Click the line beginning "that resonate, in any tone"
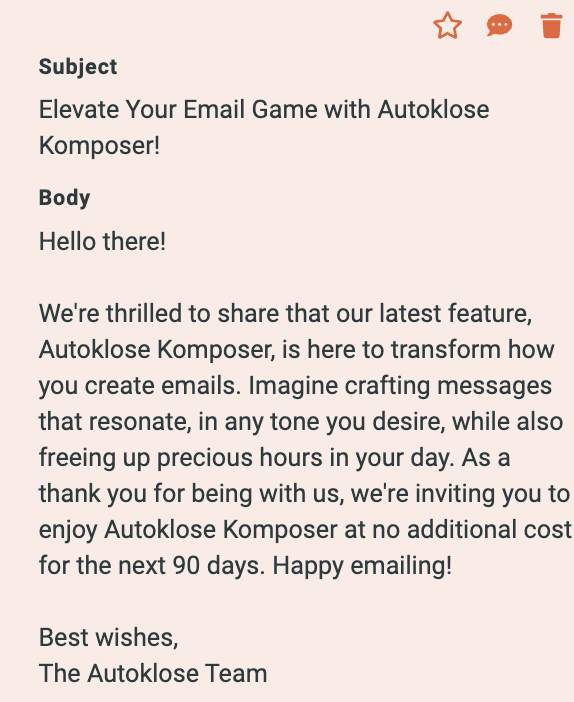 [301, 422]
